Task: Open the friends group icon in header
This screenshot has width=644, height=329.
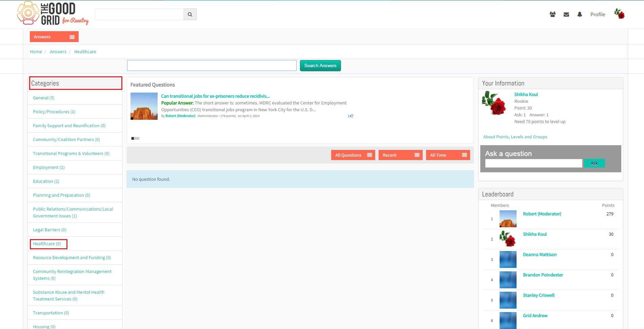Action: click(552, 14)
